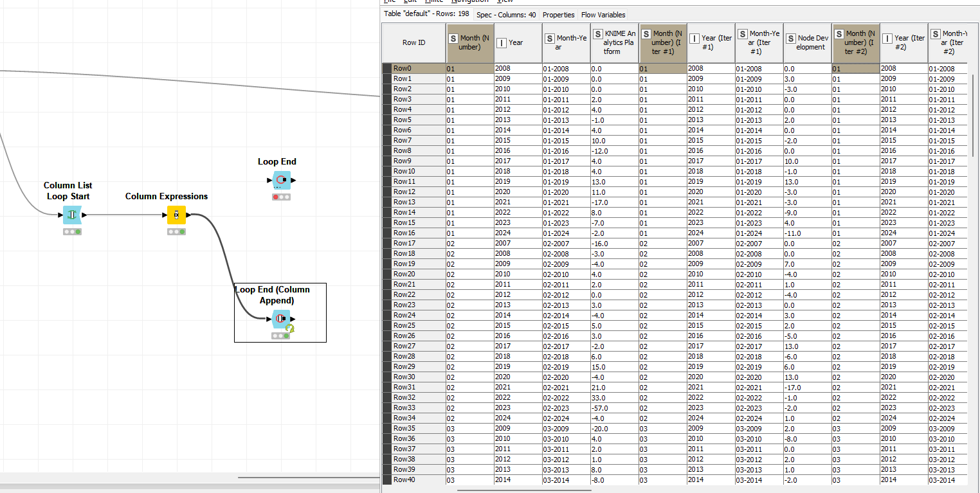Click the Loop End (Column Append) label

coord(273,294)
